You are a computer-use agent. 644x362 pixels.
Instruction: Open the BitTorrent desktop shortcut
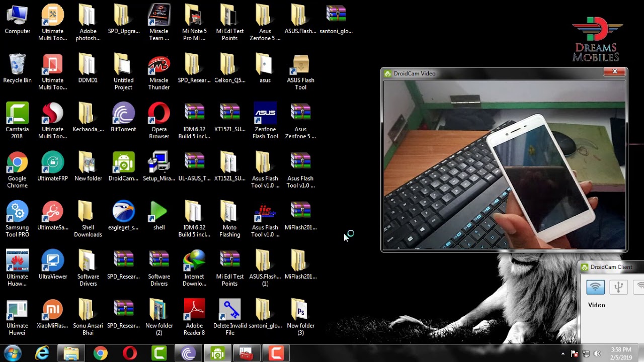tap(123, 117)
